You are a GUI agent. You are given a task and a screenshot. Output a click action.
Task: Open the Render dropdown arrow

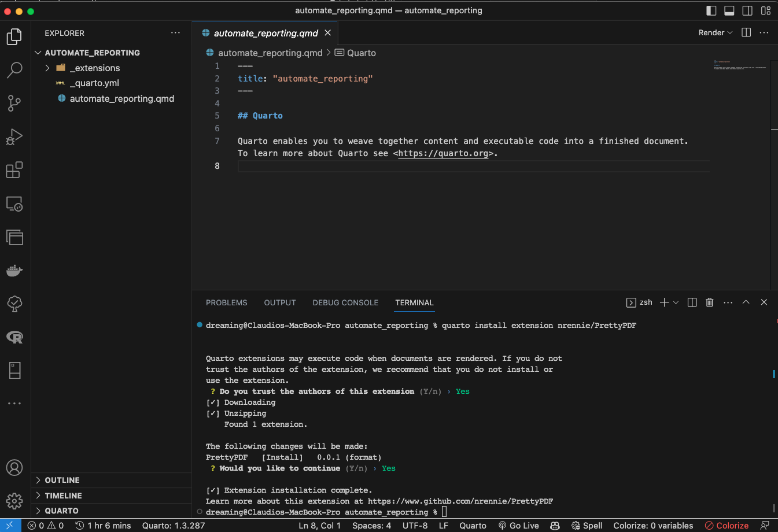coord(730,33)
